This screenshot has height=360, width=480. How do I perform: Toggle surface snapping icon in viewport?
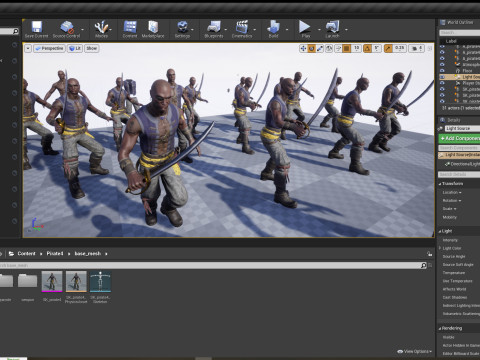[338, 49]
